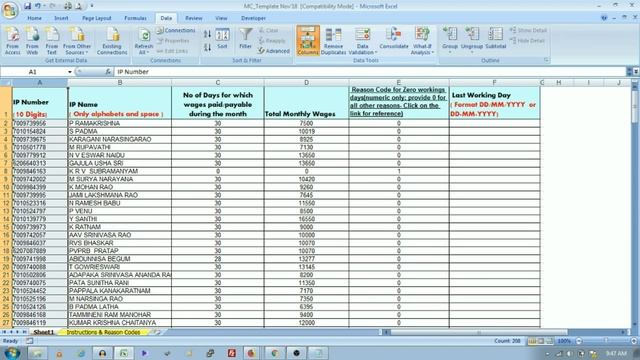
Task: Click vertical scrollbar down arrow
Action: point(635,324)
